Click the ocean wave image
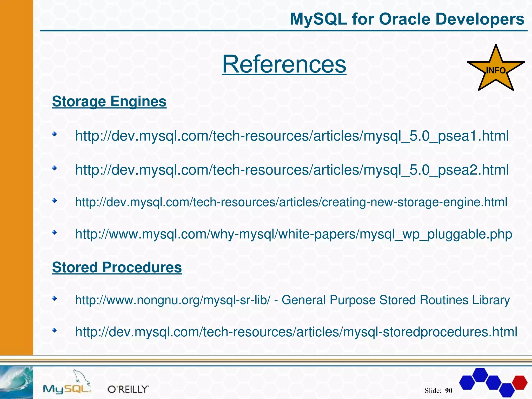Image resolution: width=532 pixels, height=399 pixels. (x=17, y=382)
